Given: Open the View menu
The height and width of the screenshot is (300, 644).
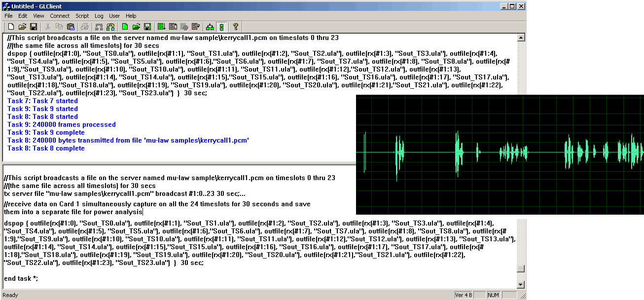Looking at the screenshot, I should [38, 16].
